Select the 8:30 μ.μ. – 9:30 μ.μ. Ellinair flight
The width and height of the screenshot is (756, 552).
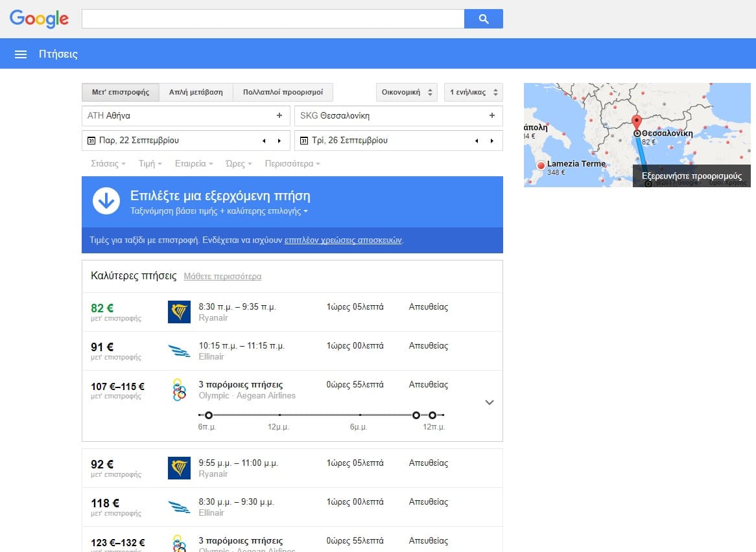click(292, 507)
